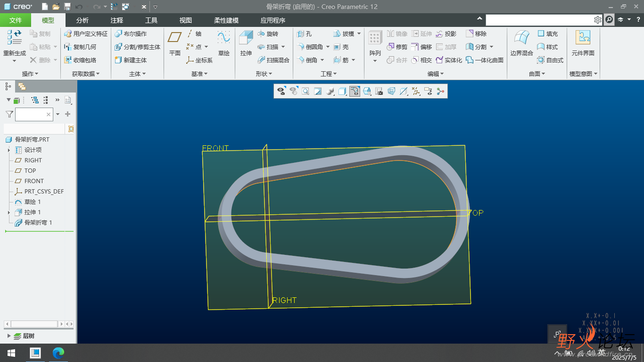
Task: Expand the Engineering (工程) group menu
Action: [329, 74]
